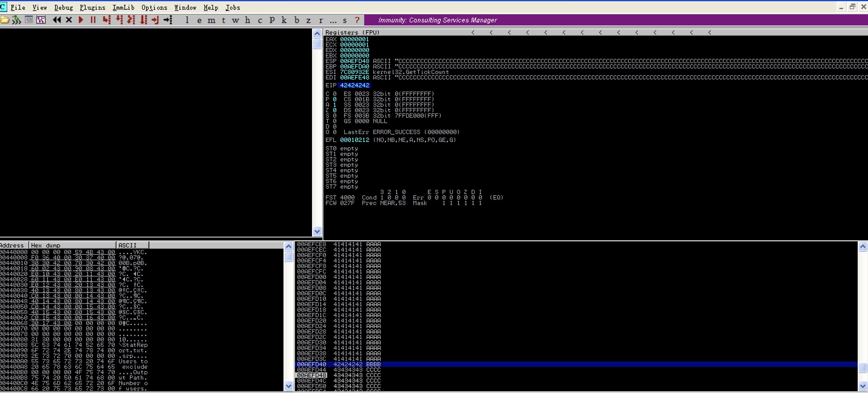This screenshot has width=868, height=393.
Task: Click the stack pane scrollbar up arrow
Action: coord(863,247)
